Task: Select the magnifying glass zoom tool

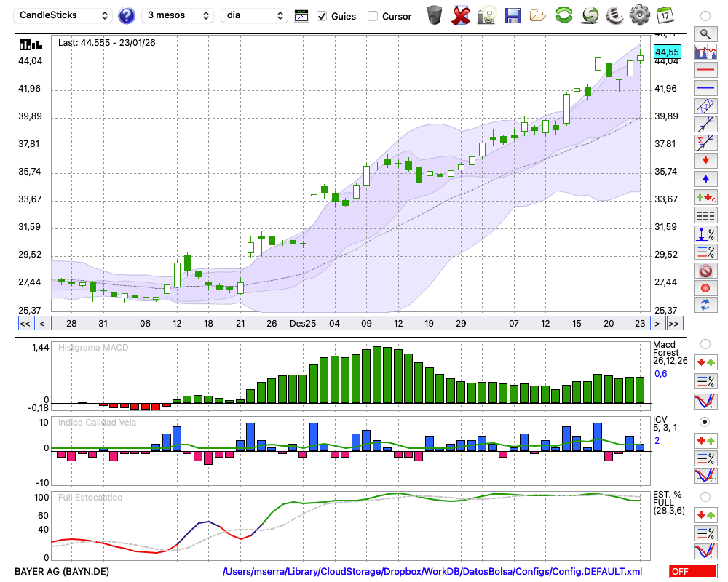Action: 705,33
